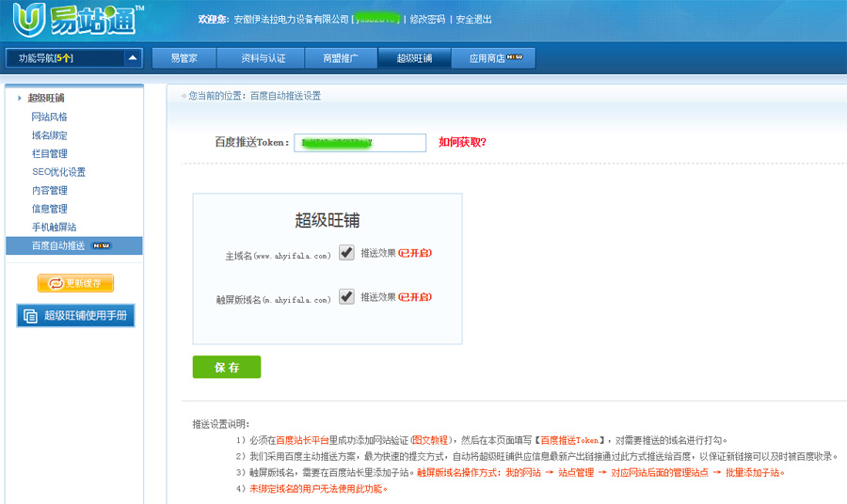
Task: Click the 更新缓存 button
Action: pos(75,283)
